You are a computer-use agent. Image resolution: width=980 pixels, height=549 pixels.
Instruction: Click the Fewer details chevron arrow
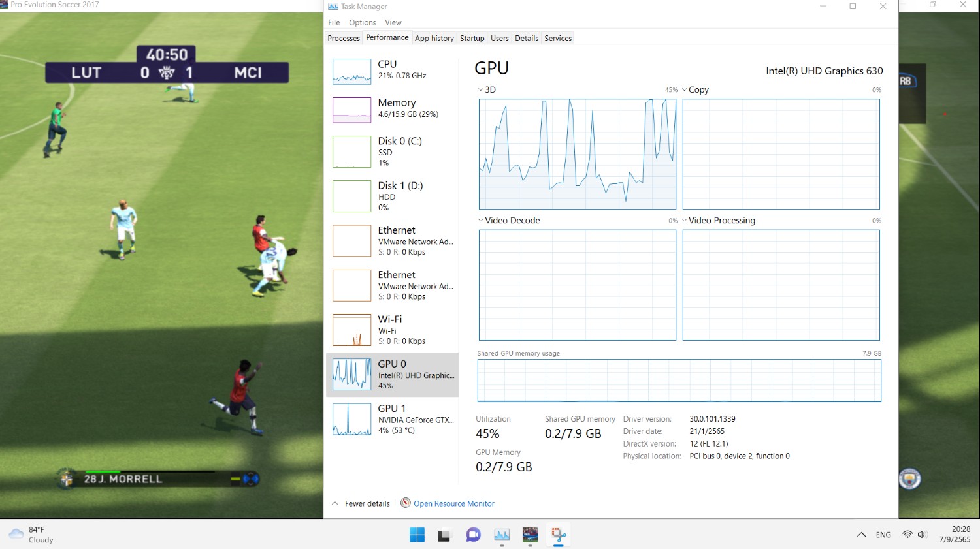point(335,503)
